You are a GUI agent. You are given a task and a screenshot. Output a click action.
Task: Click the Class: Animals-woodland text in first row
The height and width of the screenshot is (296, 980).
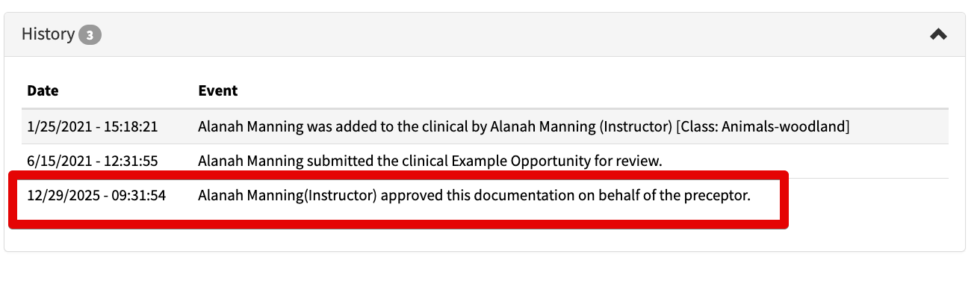pos(763,126)
